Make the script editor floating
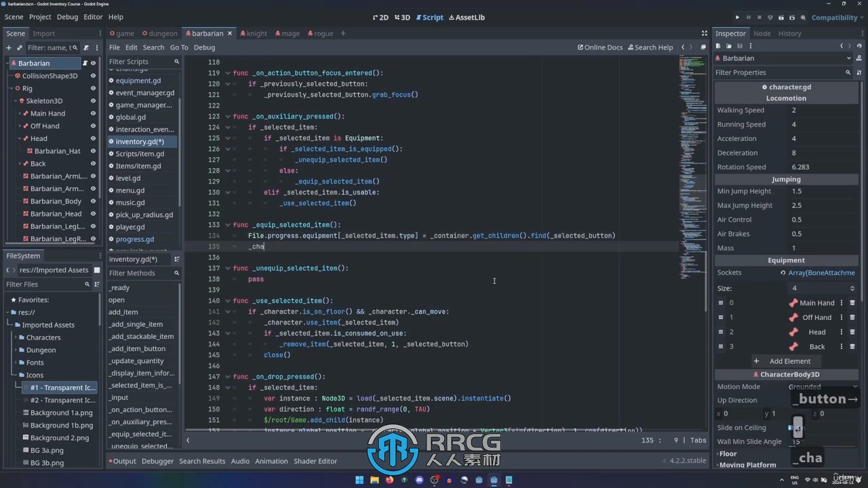 (x=703, y=47)
